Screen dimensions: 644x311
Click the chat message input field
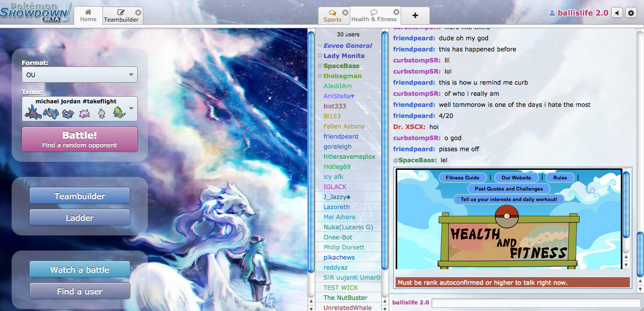(x=535, y=303)
